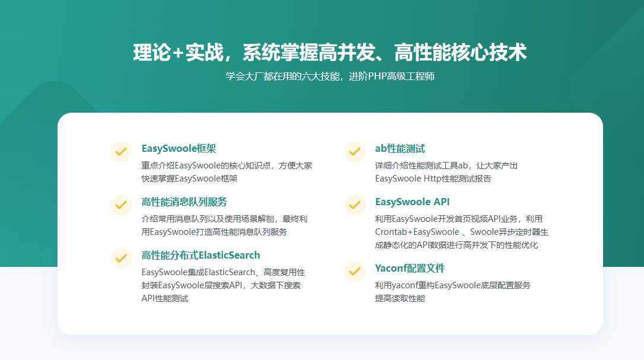
Task: Click description 利用EasySwoole开发首页视频API业务
Action: coord(461,232)
